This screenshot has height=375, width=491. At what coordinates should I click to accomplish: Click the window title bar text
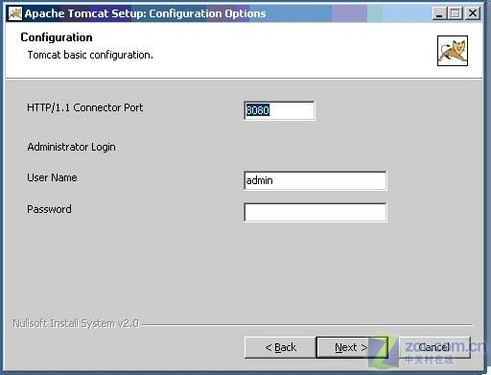(145, 14)
